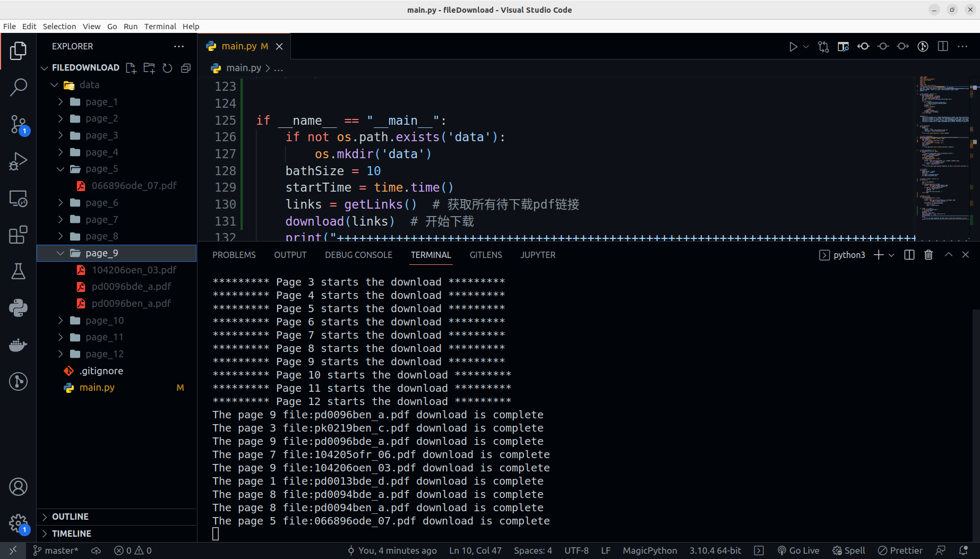980x559 pixels.
Task: Expand the page_10 folder
Action: click(105, 321)
